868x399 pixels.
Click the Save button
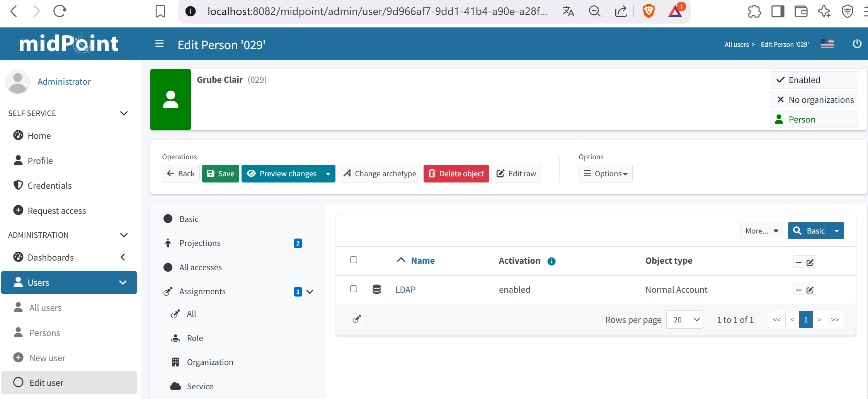point(221,174)
